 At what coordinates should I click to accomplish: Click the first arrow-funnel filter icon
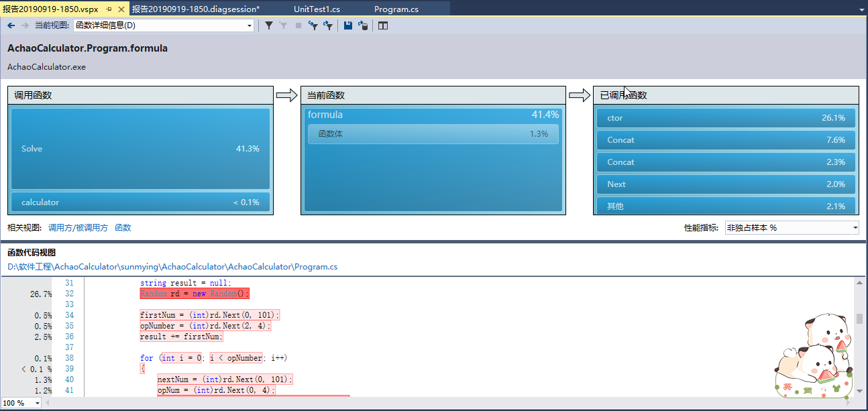[313, 25]
